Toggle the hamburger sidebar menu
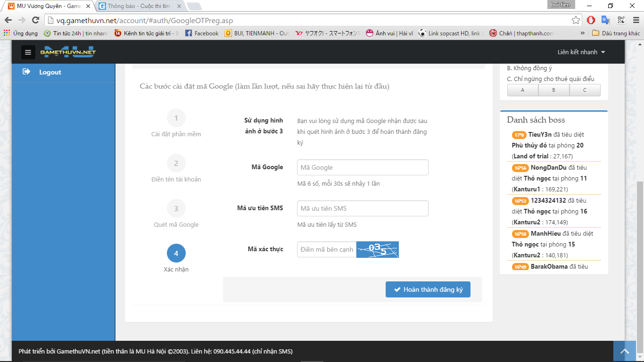Image resolution: width=644 pixels, height=362 pixels. tap(28, 52)
